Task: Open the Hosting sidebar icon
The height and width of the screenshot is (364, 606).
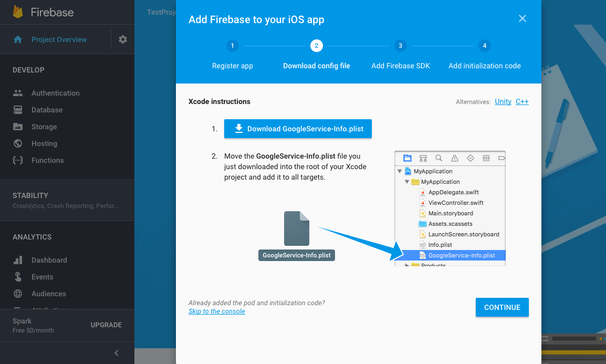Action: click(18, 143)
